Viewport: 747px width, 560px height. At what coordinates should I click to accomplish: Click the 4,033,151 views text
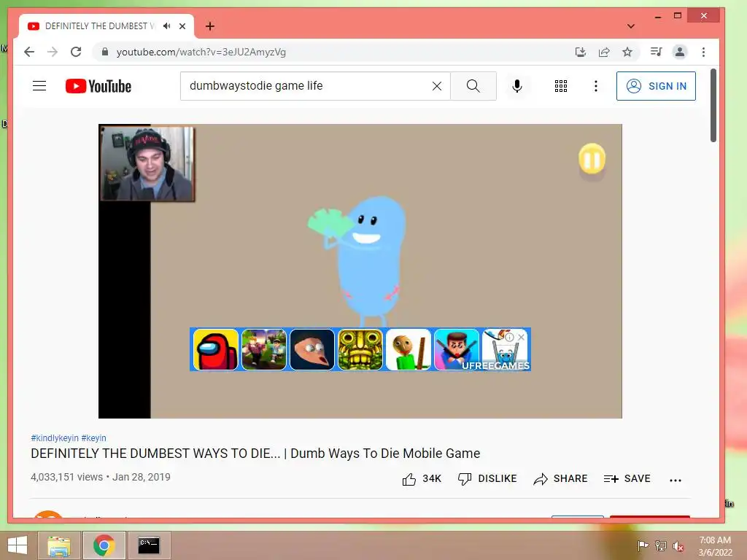[x=66, y=477]
